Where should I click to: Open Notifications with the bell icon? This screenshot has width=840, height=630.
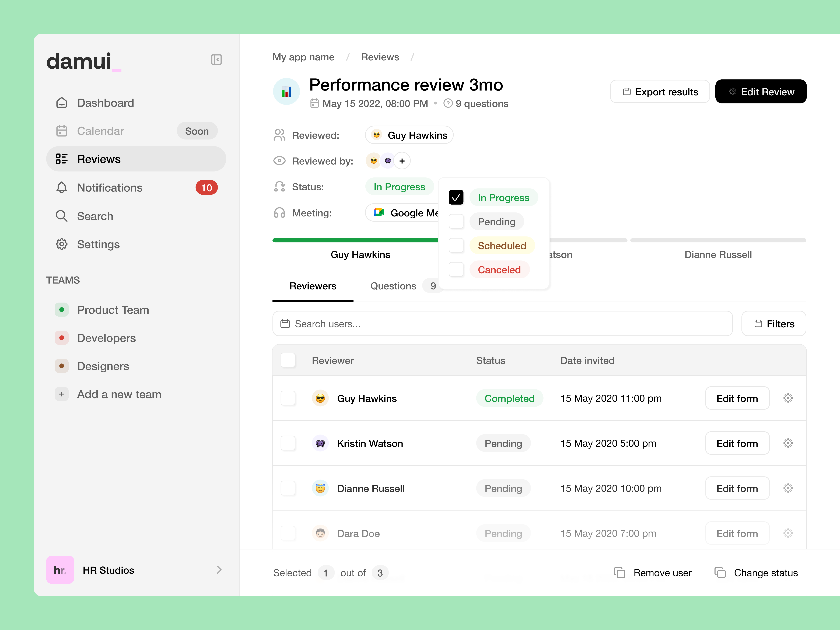pyautogui.click(x=62, y=187)
